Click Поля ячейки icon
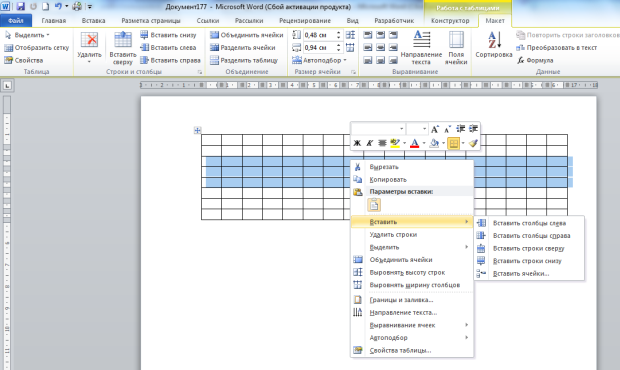The image size is (620, 370). [x=456, y=48]
